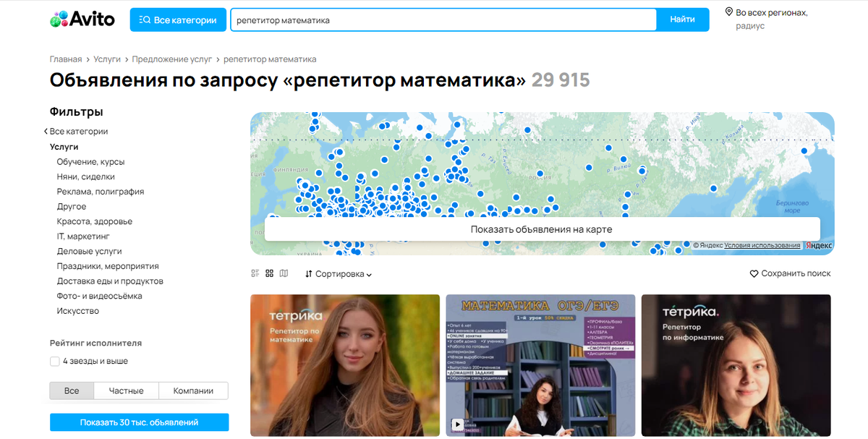Switch to the grid view icon
The image size is (868, 439).
click(x=270, y=273)
